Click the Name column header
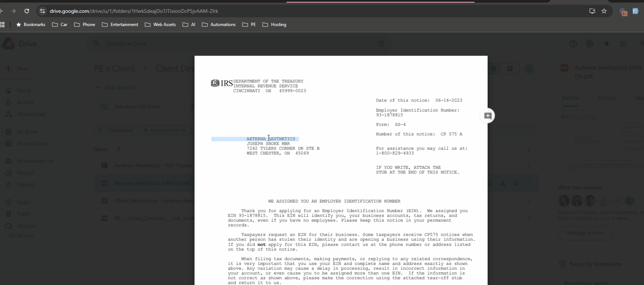Screen dimensions: 644x285 [101, 149]
